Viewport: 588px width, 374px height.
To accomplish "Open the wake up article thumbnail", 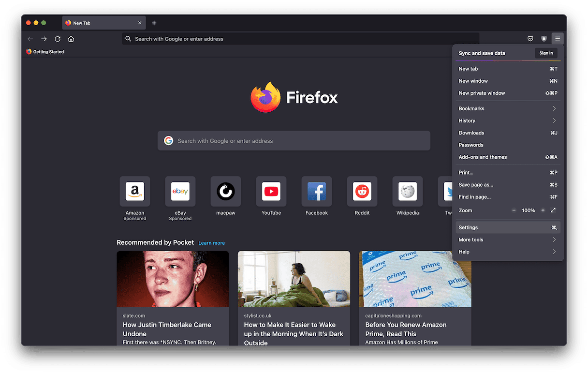I will pyautogui.click(x=294, y=279).
